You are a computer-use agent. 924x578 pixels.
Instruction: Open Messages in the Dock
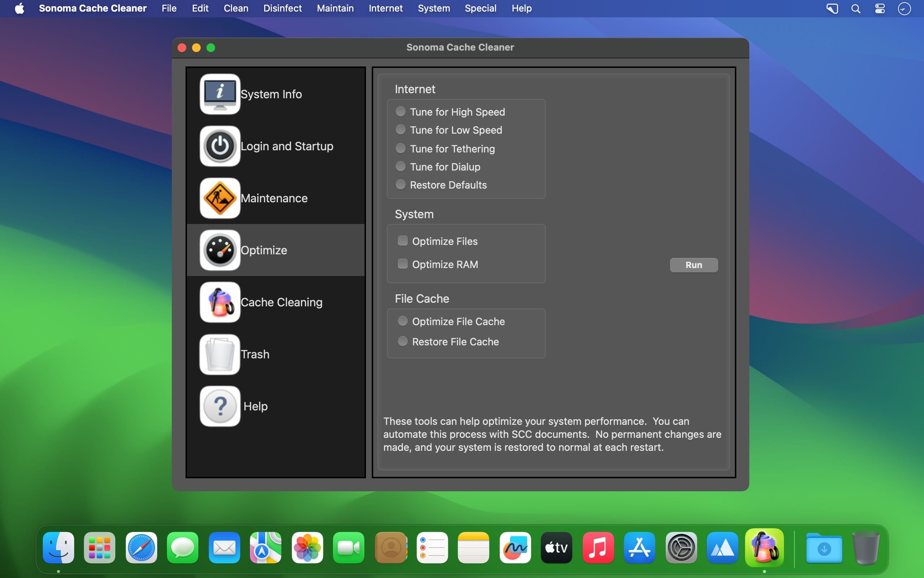click(183, 547)
